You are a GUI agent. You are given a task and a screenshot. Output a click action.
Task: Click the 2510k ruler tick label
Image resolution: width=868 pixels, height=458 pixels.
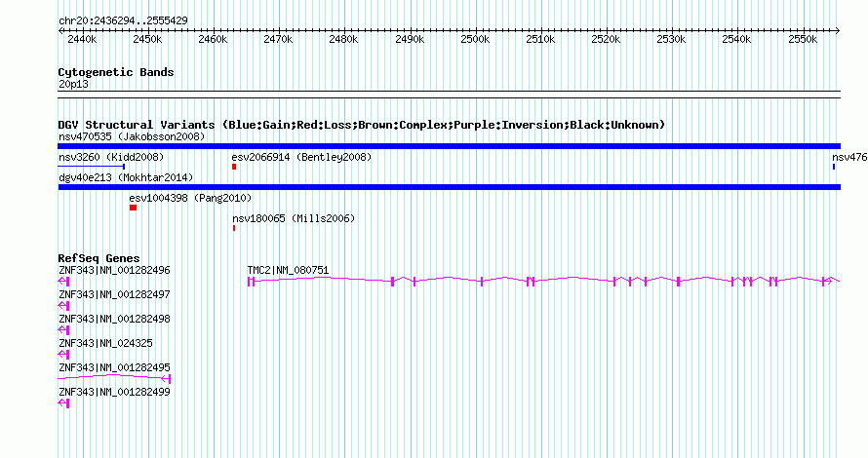click(540, 39)
